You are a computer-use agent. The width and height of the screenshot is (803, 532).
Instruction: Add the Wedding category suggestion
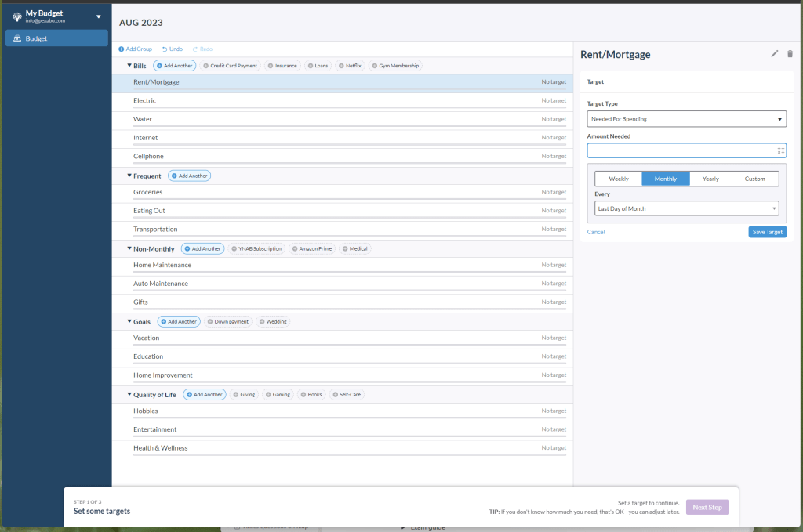(x=273, y=321)
